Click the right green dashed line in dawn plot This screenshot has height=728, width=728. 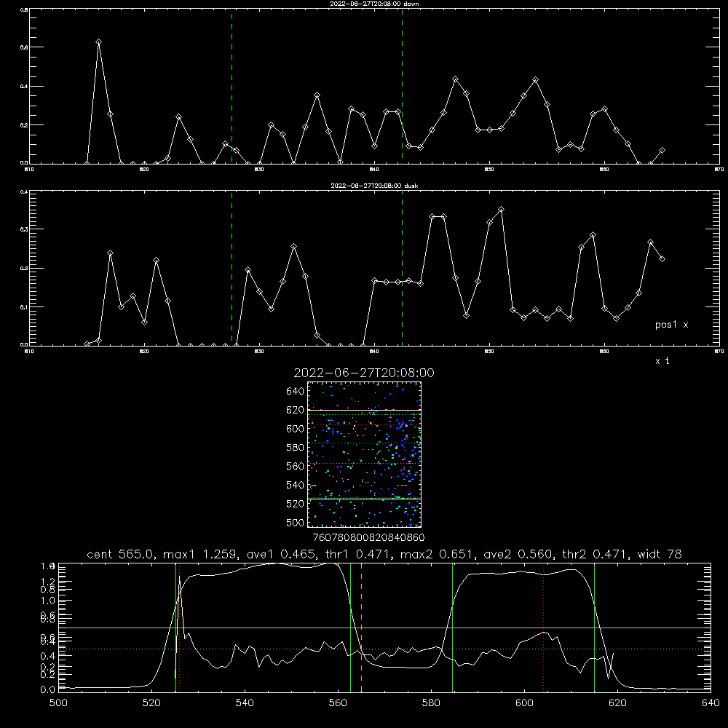[402, 86]
